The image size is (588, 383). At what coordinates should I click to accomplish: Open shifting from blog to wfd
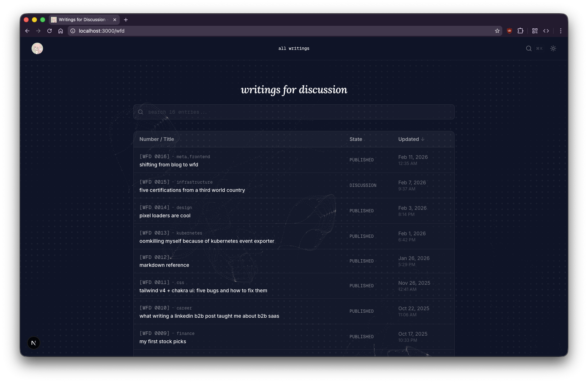pyautogui.click(x=169, y=165)
